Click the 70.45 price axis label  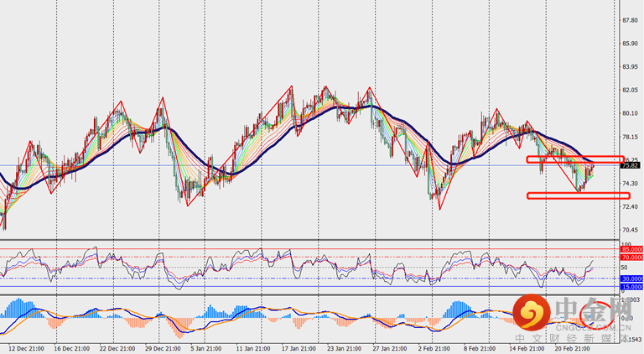click(x=631, y=230)
